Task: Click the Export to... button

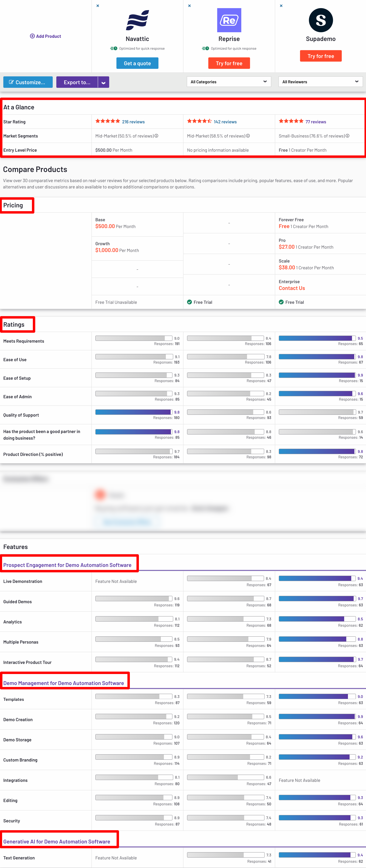Action: coord(77,82)
